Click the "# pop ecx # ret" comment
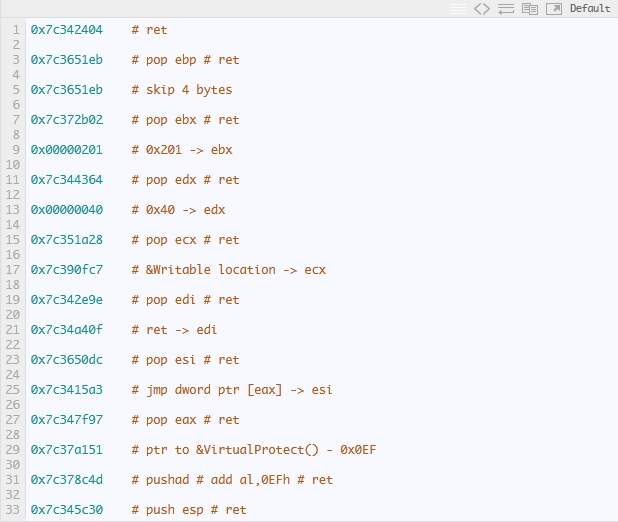 185,240
